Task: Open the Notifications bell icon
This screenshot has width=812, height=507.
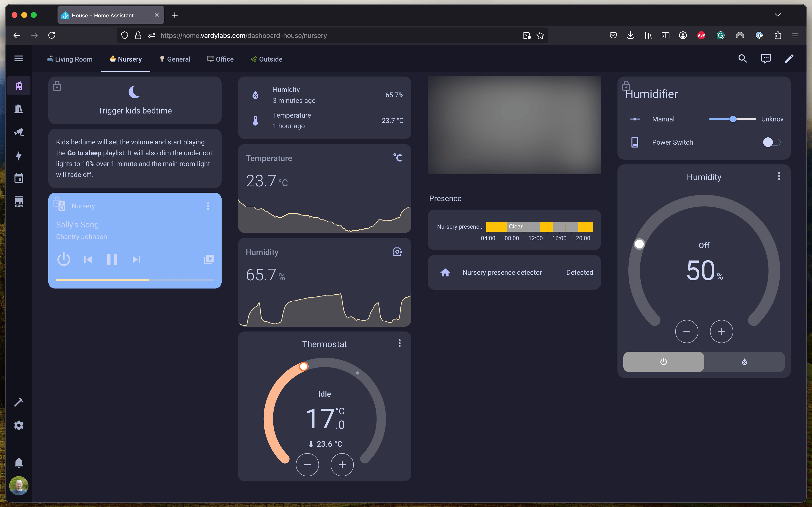Action: [19, 463]
